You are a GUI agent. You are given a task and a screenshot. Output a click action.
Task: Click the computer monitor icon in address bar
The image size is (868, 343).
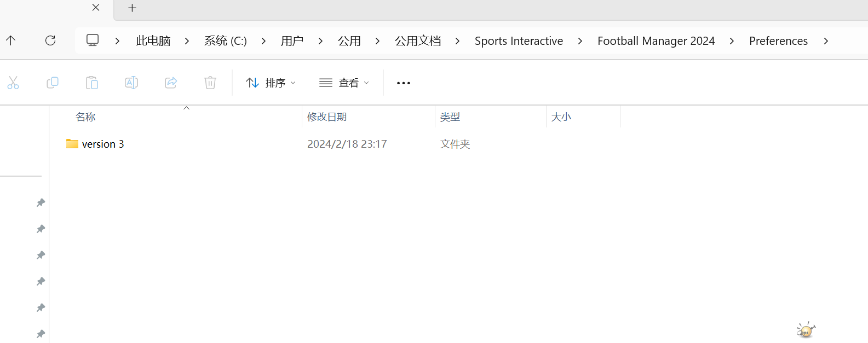[x=93, y=40]
